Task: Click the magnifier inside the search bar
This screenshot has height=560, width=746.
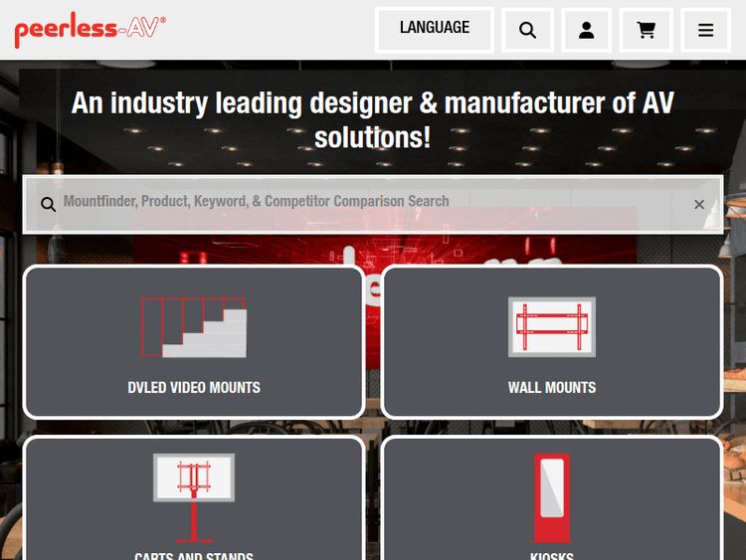Action: click(48, 204)
